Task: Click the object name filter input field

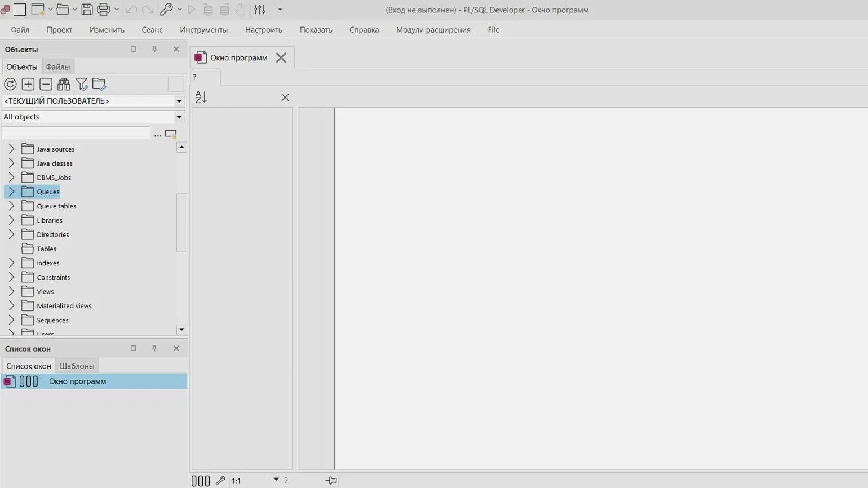Action: [76, 133]
